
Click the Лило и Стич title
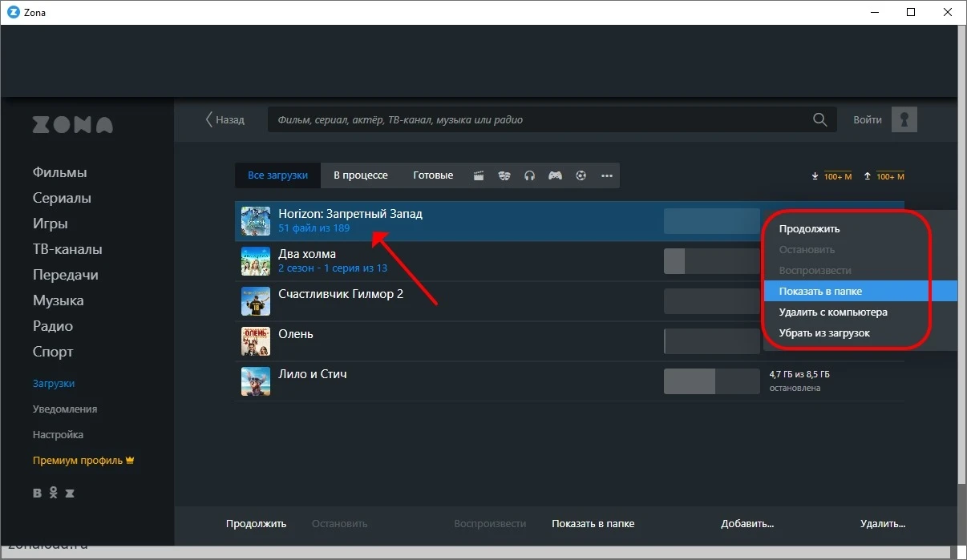(x=313, y=374)
